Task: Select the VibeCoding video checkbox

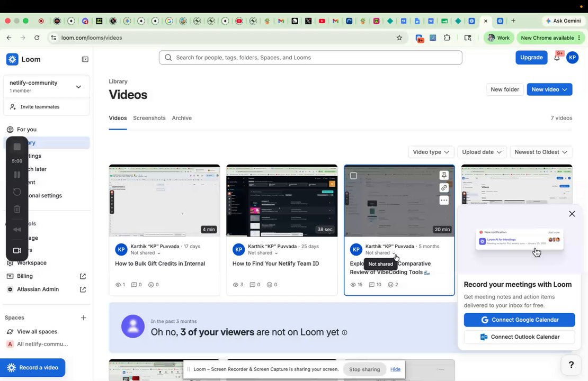Action: click(353, 176)
